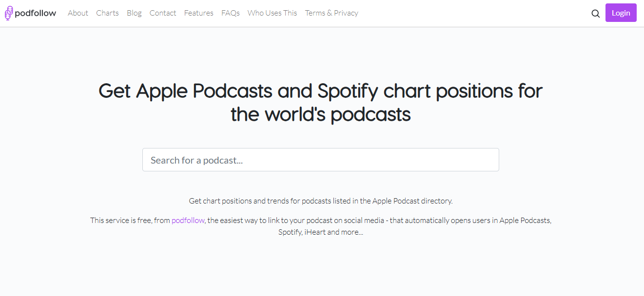Click the purple Login button

click(621, 13)
